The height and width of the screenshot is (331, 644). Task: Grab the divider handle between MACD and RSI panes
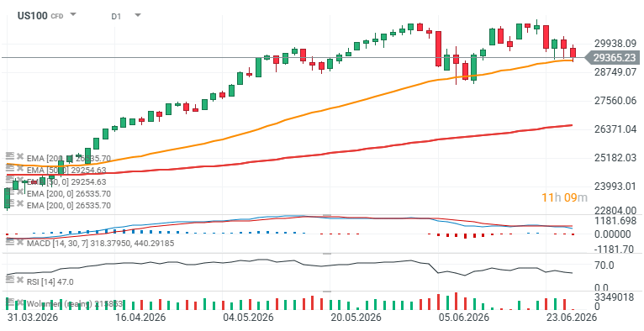click(x=327, y=254)
